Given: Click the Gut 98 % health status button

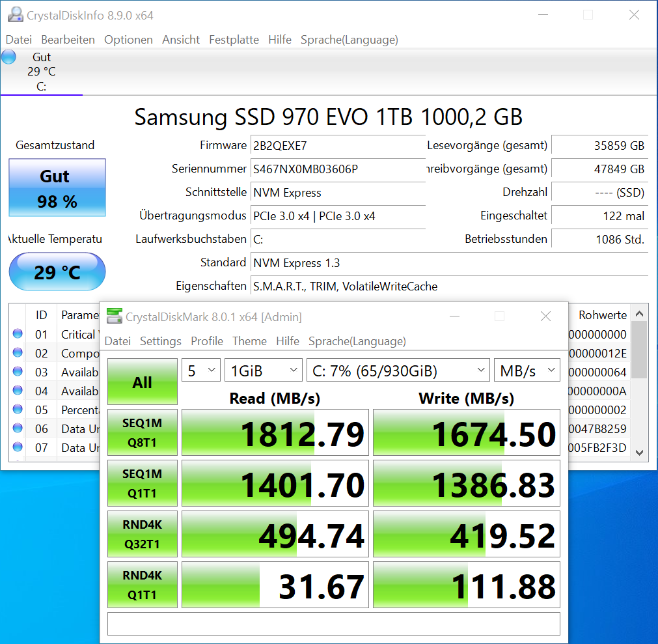Looking at the screenshot, I should pos(57,188).
